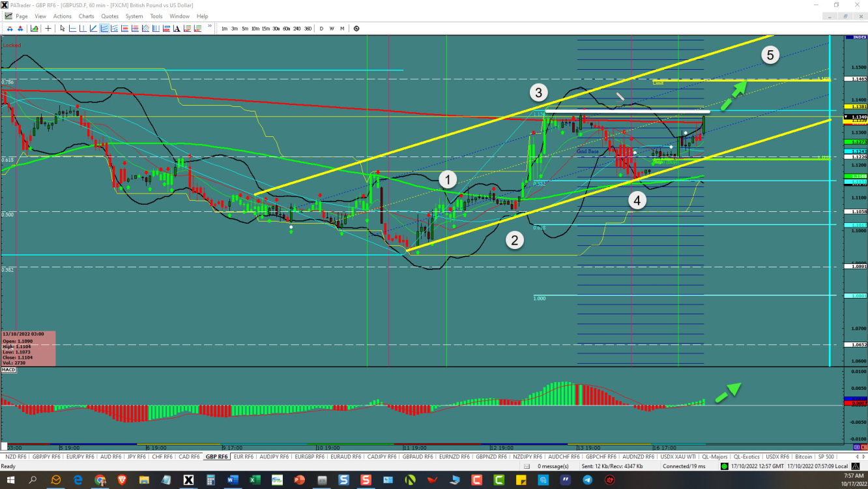This screenshot has height=489, width=868.
Task: Open Brave browser from taskbar
Action: [123, 480]
